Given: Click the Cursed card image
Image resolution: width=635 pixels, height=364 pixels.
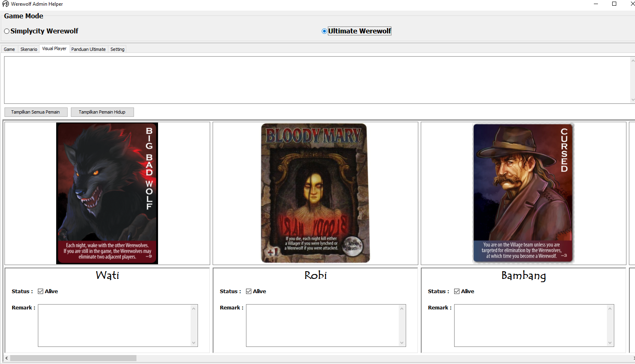Looking at the screenshot, I should [523, 193].
